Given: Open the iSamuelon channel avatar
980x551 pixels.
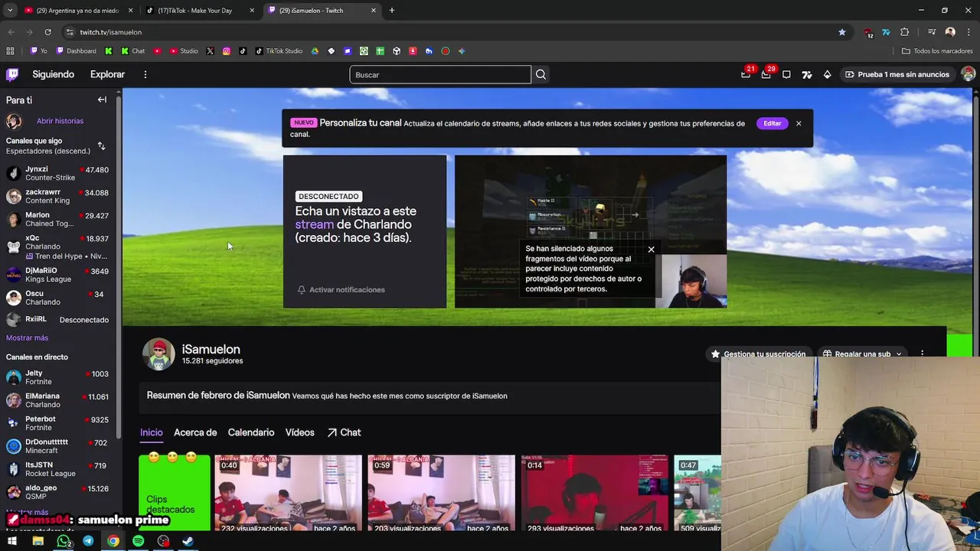Looking at the screenshot, I should click(x=158, y=354).
